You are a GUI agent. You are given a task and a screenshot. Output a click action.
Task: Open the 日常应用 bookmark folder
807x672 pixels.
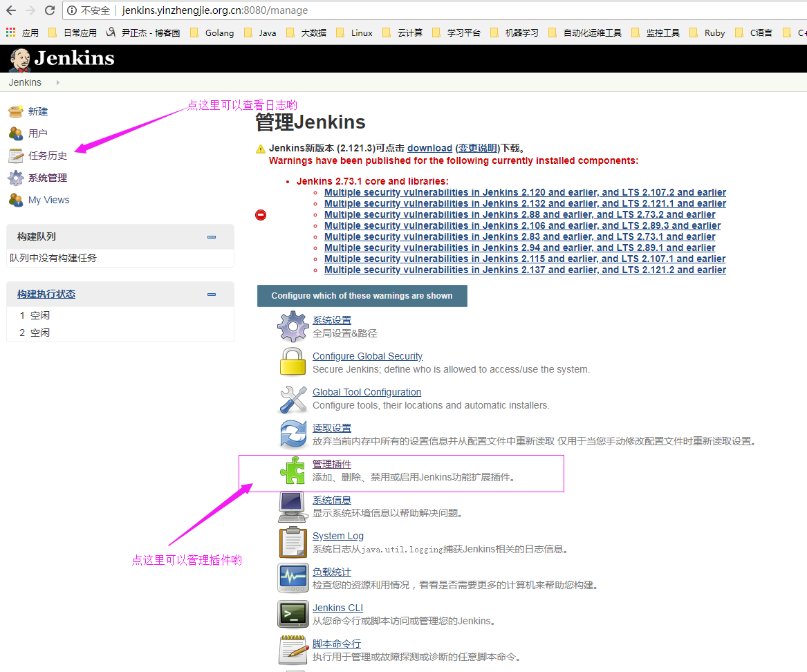(x=73, y=33)
